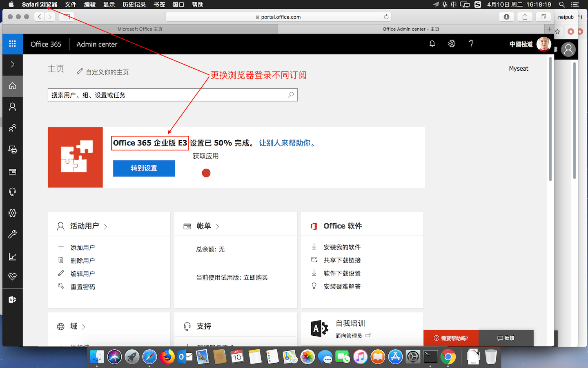
Task: Go back with Safari's back arrow
Action: [x=40, y=17]
